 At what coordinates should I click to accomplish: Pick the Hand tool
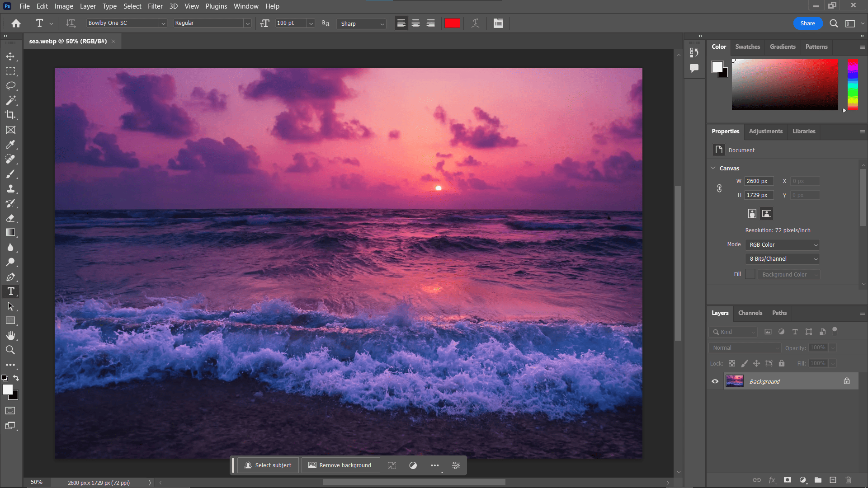point(11,335)
